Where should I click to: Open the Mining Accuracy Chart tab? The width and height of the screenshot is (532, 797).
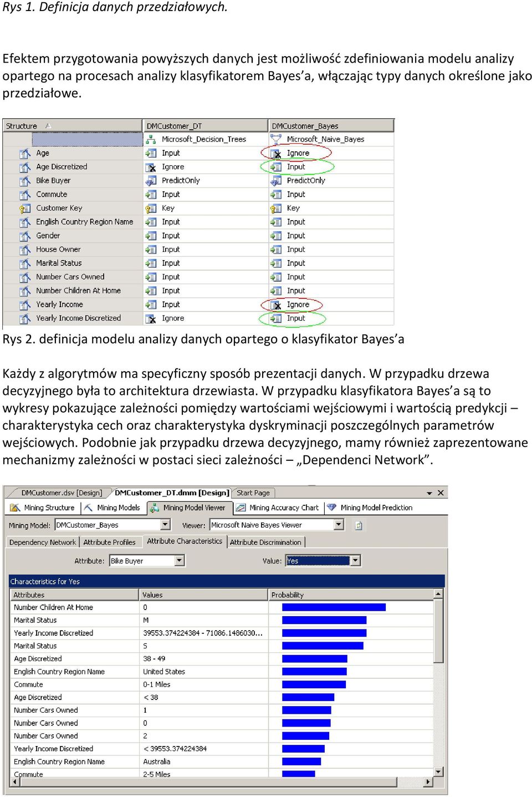pyautogui.click(x=277, y=507)
